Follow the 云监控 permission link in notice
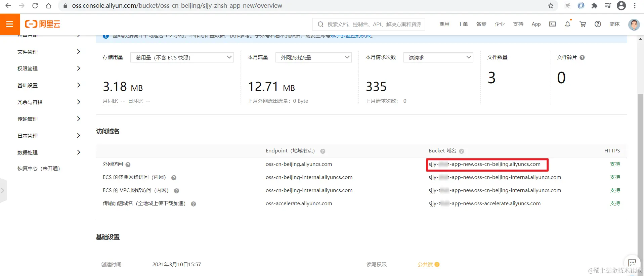The width and height of the screenshot is (644, 276). pos(351,36)
